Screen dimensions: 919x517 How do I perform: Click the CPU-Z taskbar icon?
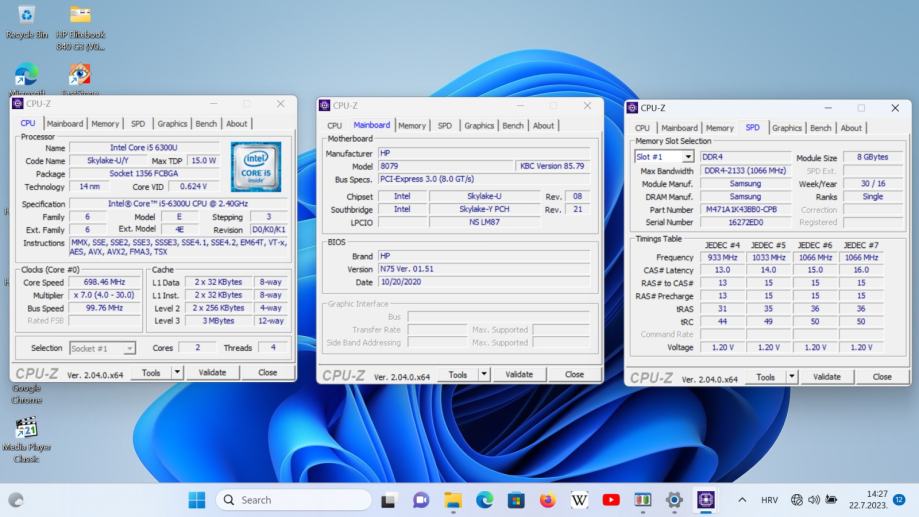pos(706,500)
